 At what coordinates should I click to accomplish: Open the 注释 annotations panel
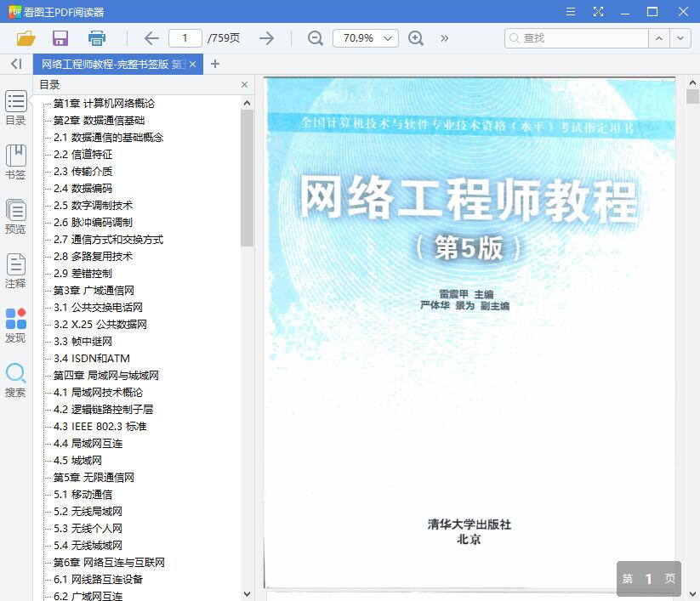(15, 272)
